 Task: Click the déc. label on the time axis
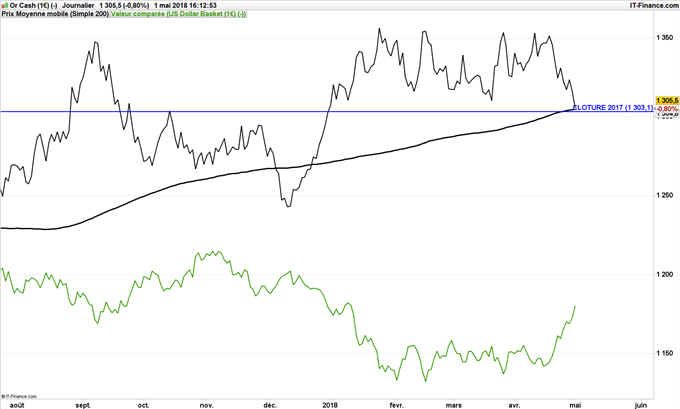[x=270, y=405]
